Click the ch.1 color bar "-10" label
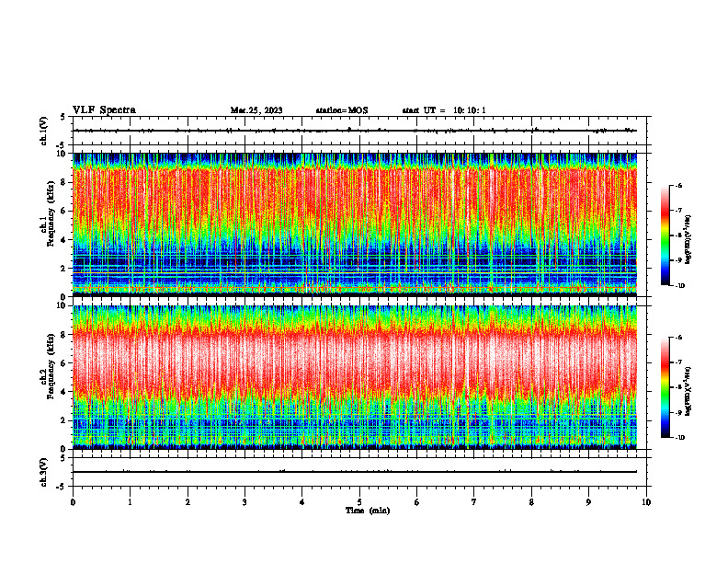Screen dimensions: 728x563 pos(679,286)
